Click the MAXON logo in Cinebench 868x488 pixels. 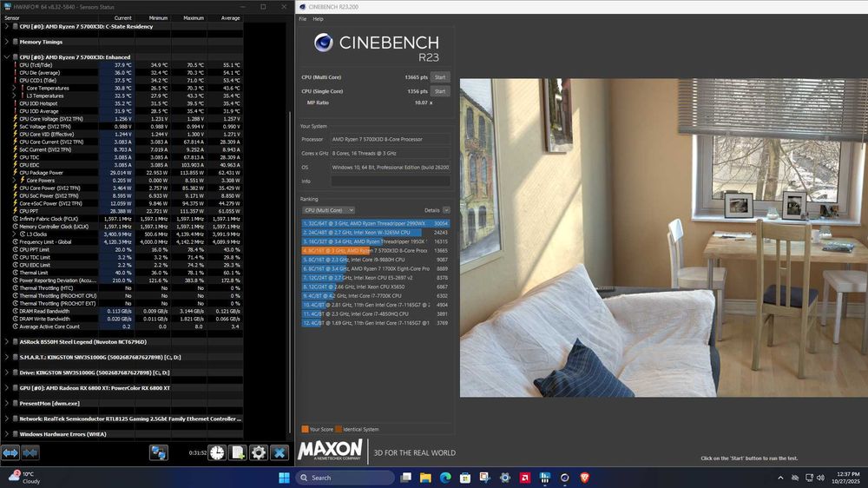click(331, 450)
